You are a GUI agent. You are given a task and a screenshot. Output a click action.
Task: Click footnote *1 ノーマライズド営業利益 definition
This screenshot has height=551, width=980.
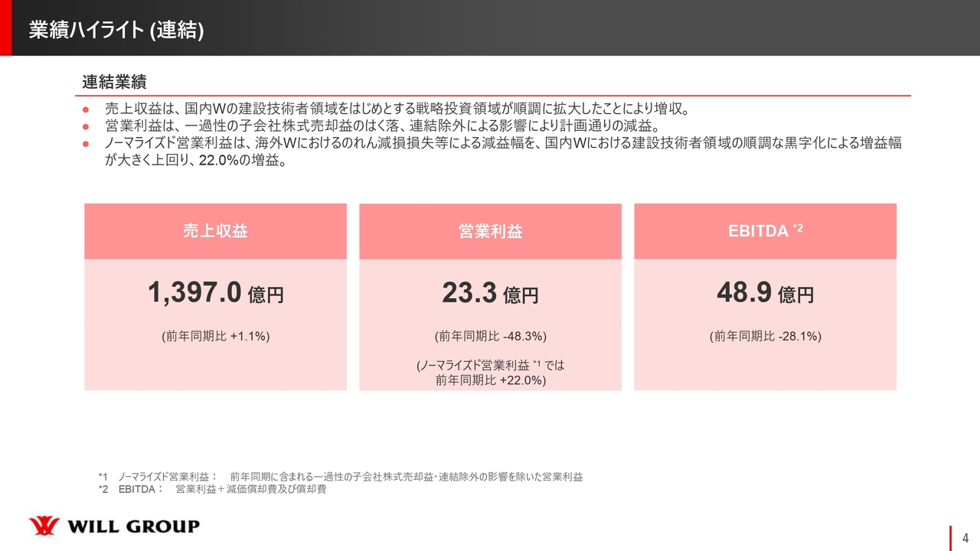click(x=341, y=477)
